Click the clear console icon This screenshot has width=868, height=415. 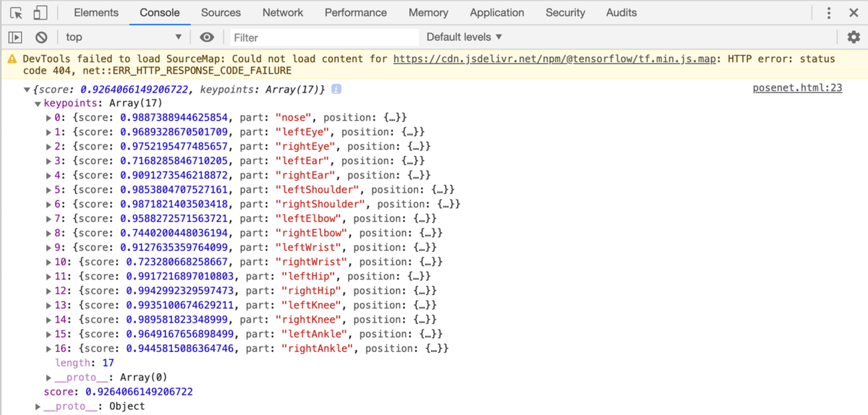click(x=41, y=37)
